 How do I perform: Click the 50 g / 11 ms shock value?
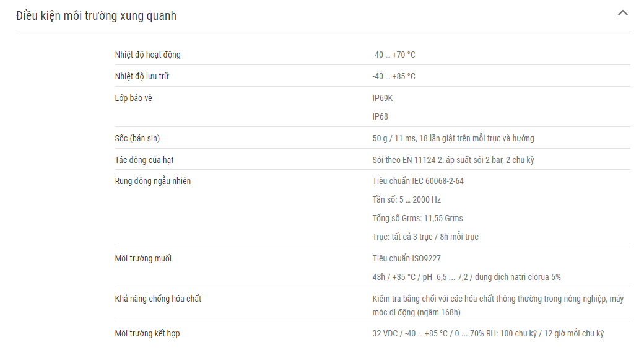point(453,138)
